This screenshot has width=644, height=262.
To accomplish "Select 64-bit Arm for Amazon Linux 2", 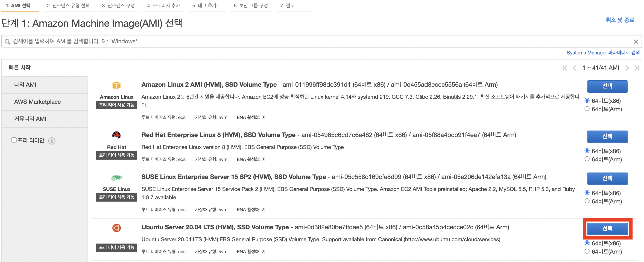I will pyautogui.click(x=587, y=109).
